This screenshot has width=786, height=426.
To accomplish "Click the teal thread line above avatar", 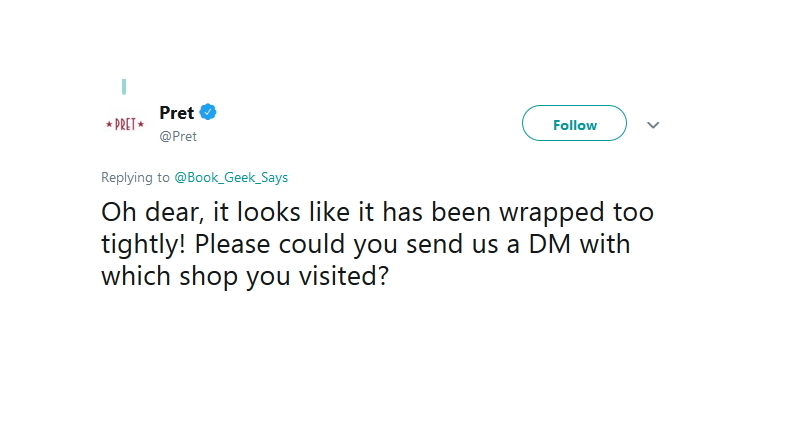I will pos(124,86).
